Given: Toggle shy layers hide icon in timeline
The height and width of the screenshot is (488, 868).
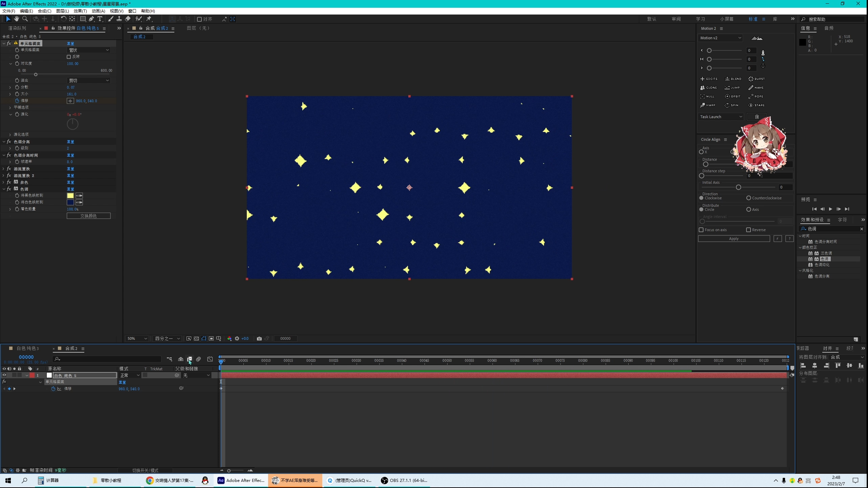Looking at the screenshot, I should click(181, 359).
